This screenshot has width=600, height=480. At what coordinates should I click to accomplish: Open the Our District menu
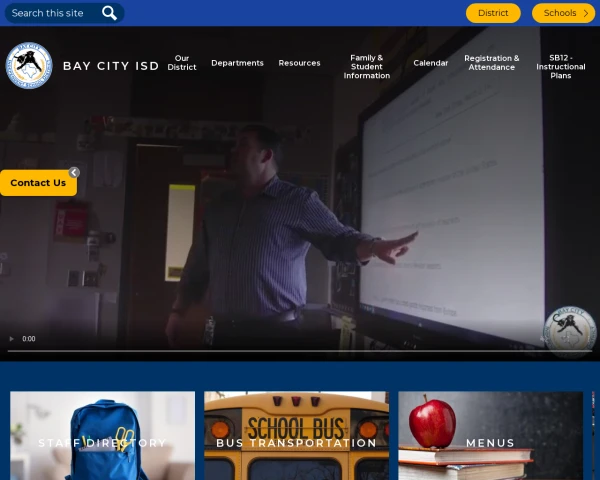tap(182, 63)
